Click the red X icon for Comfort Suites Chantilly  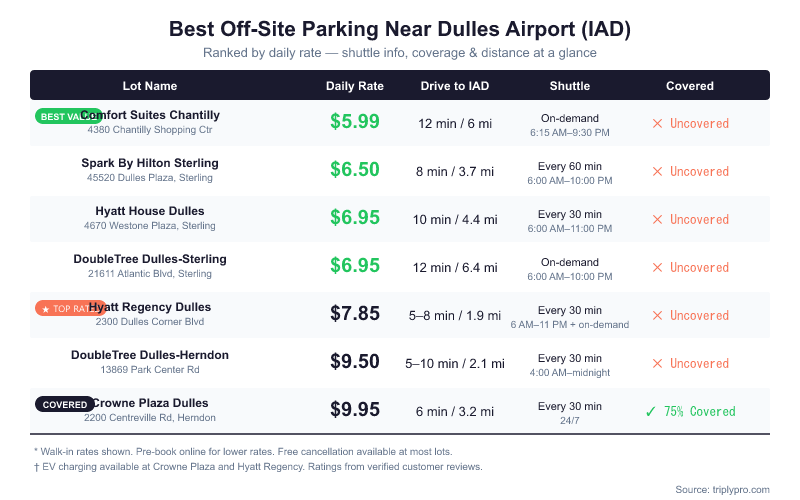coord(657,124)
